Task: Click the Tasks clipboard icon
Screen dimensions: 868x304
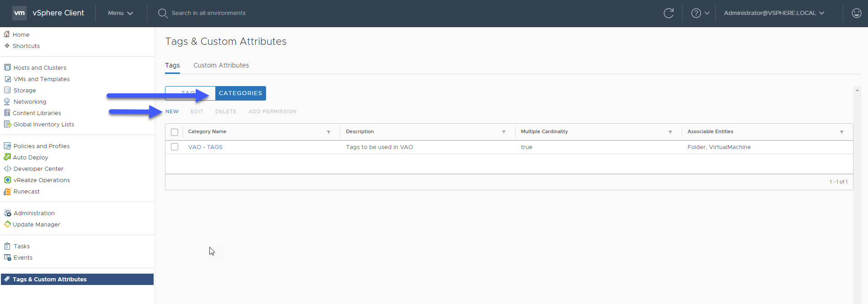Action: coord(7,246)
